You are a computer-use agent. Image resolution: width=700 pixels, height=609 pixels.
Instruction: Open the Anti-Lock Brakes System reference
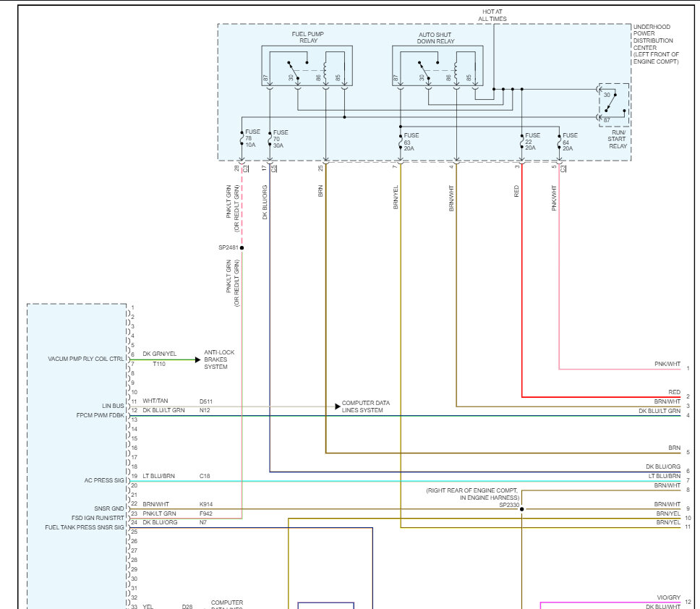219,359
